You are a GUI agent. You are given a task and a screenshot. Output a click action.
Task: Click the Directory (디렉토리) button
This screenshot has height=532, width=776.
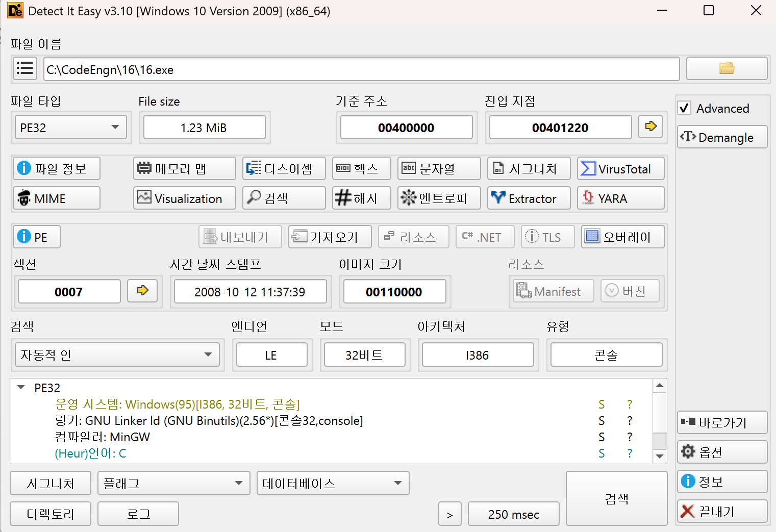[x=51, y=514]
